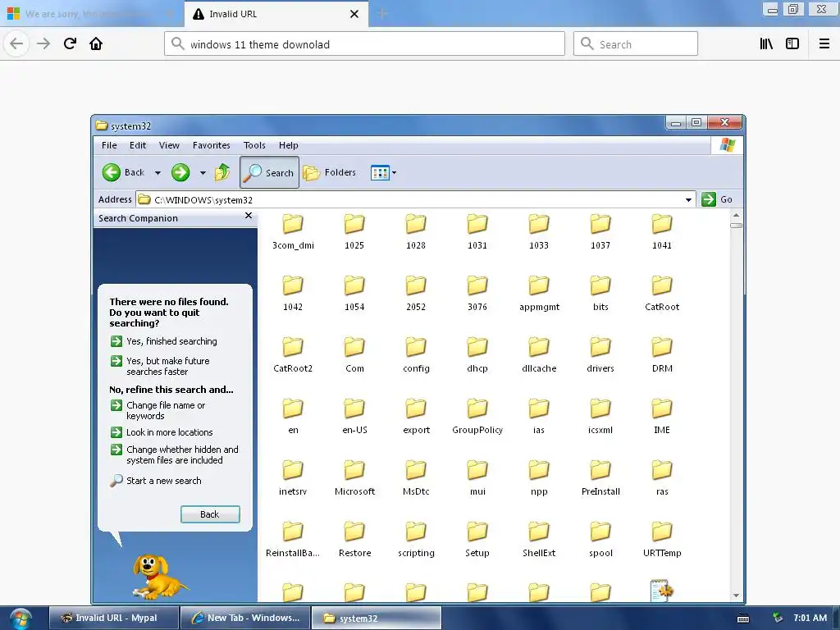Select the appmgmt folder
This screenshot has height=630, width=840.
[539, 294]
